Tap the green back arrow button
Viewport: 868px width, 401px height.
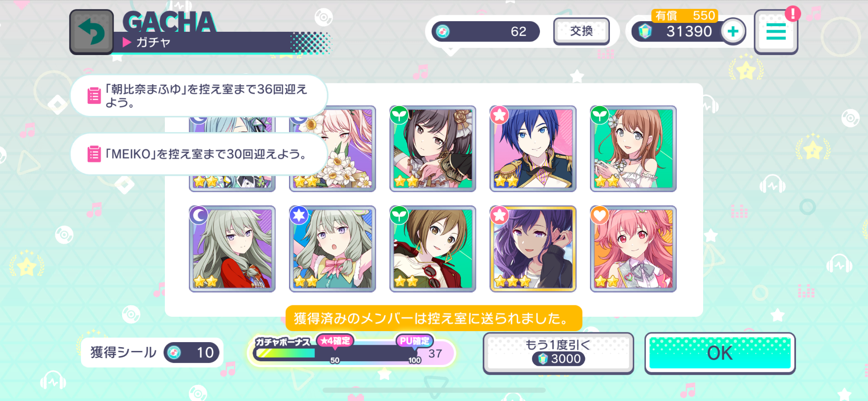click(x=92, y=32)
